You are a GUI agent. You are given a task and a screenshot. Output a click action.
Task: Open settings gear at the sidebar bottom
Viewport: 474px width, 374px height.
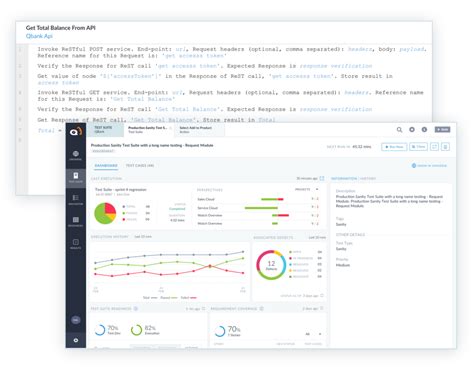pos(76,340)
